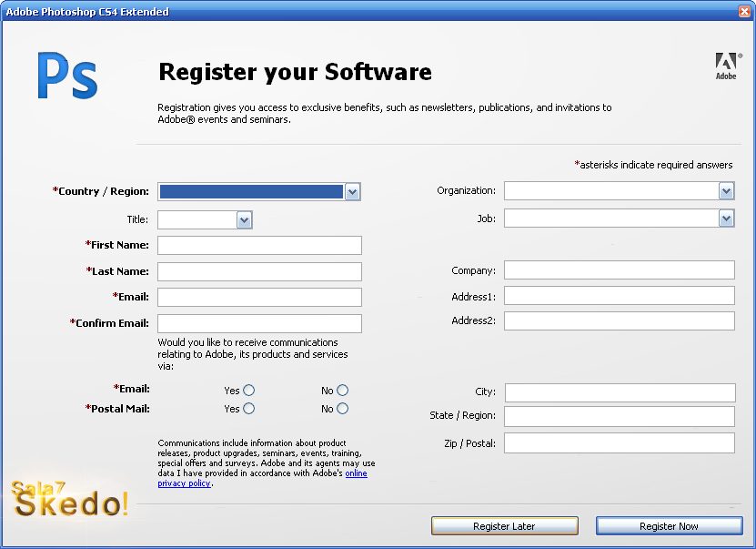Click the Confirm Email input box
This screenshot has height=549, width=756.
(x=259, y=323)
